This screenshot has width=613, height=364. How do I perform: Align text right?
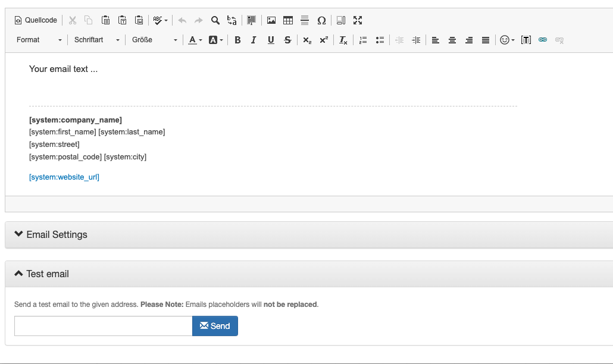click(469, 40)
